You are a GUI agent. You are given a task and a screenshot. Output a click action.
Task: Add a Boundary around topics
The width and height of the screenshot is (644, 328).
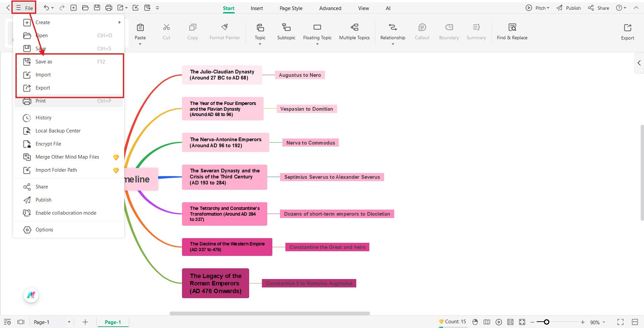click(449, 32)
